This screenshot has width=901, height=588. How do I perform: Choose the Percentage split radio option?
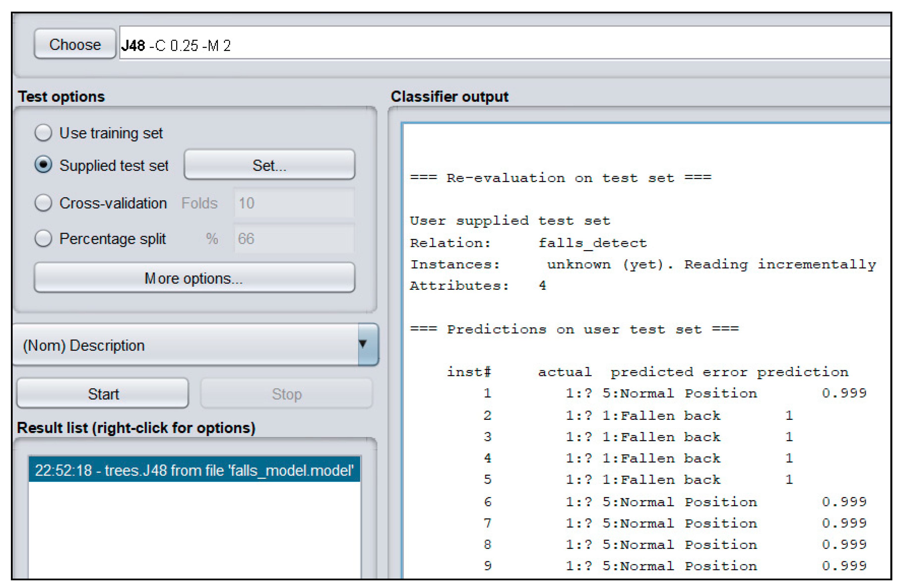pyautogui.click(x=44, y=238)
